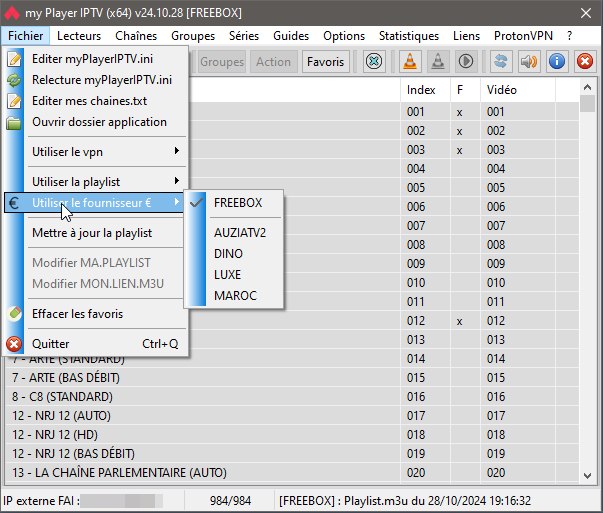
Task: Click the grey VLC cone icon
Action: click(x=438, y=62)
